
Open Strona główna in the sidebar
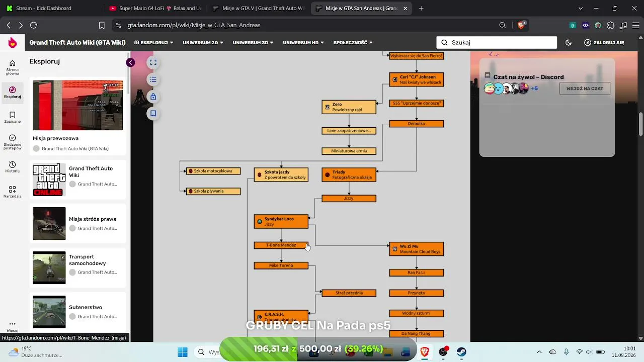coord(13,67)
